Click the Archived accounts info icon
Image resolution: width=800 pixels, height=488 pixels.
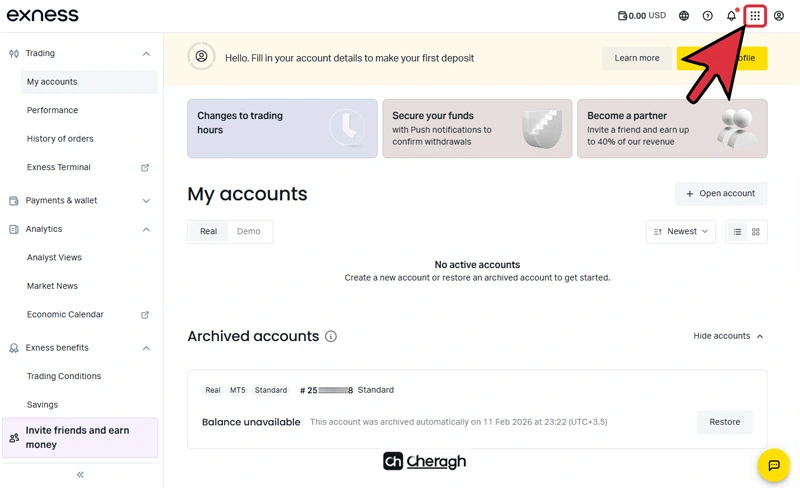(x=331, y=336)
